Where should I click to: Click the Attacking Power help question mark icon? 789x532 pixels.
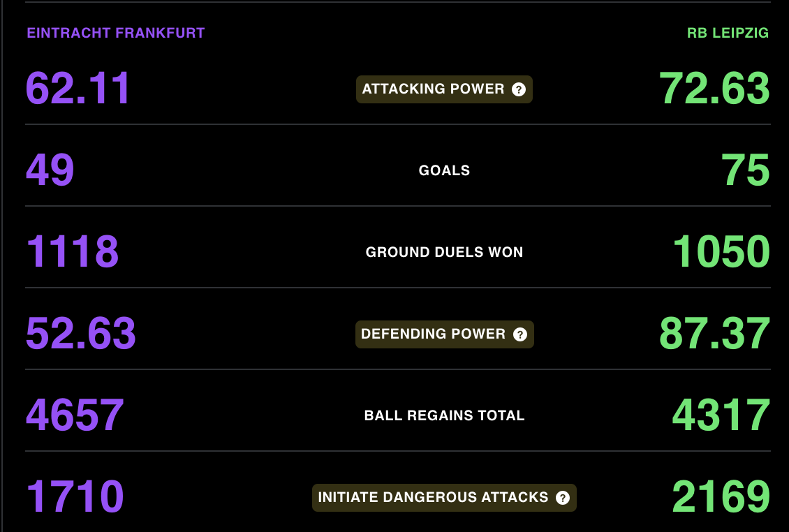[x=518, y=89]
